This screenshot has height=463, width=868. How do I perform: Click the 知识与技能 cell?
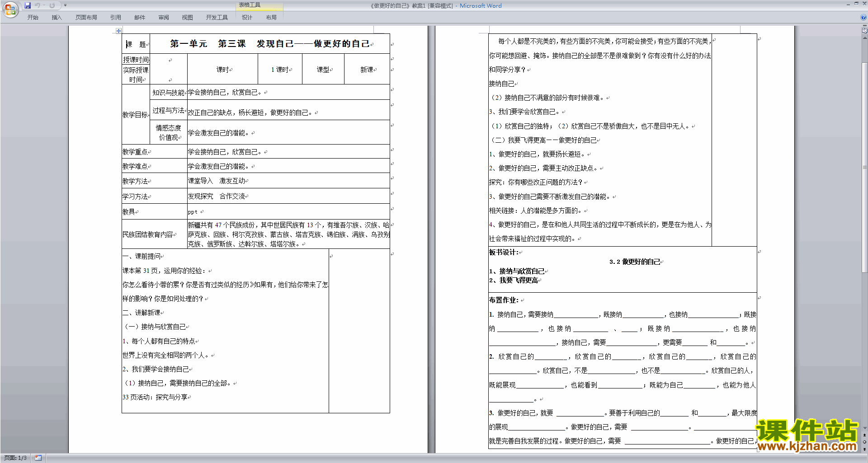169,93
